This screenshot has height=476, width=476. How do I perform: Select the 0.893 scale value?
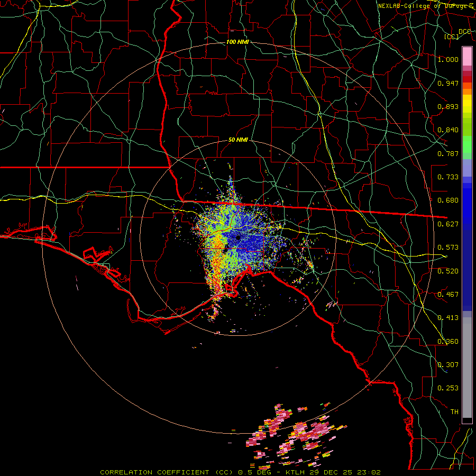pyautogui.click(x=448, y=106)
